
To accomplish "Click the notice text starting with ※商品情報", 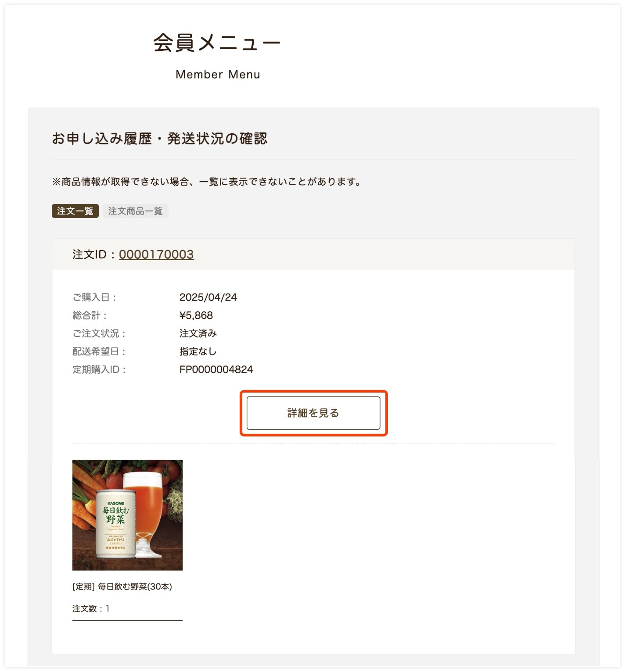I will click(206, 182).
